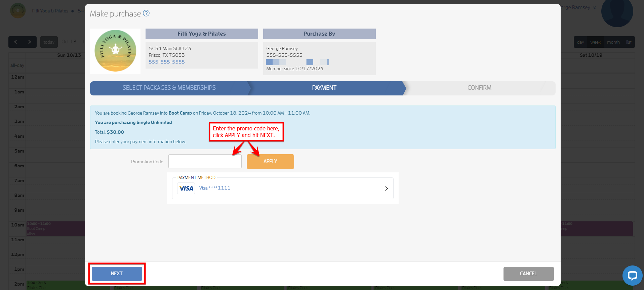Click the '5454 Main St #123' address

point(170,48)
